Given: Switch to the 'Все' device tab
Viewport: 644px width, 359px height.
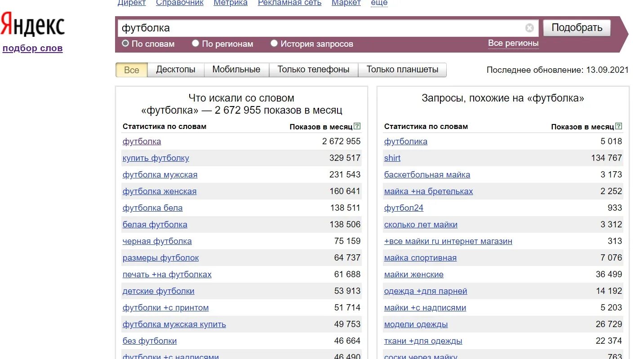Looking at the screenshot, I should coord(132,70).
